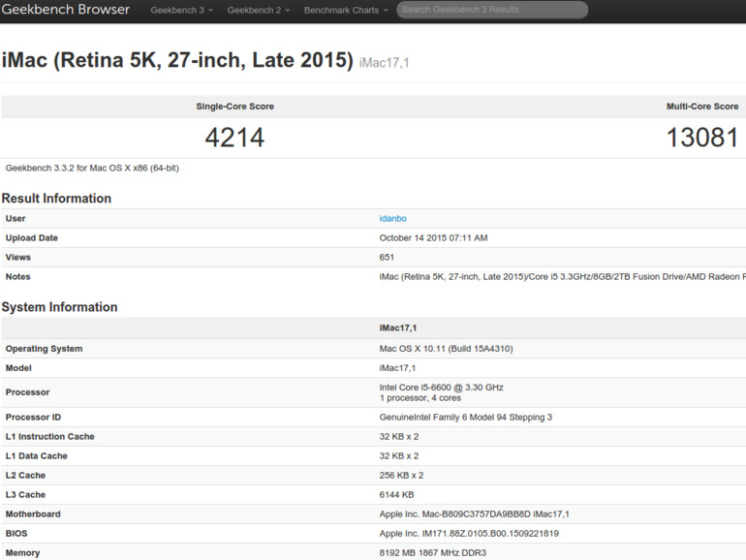Screen dimensions: 746x560
Task: Click the Processor ID row label
Action: coord(33,418)
